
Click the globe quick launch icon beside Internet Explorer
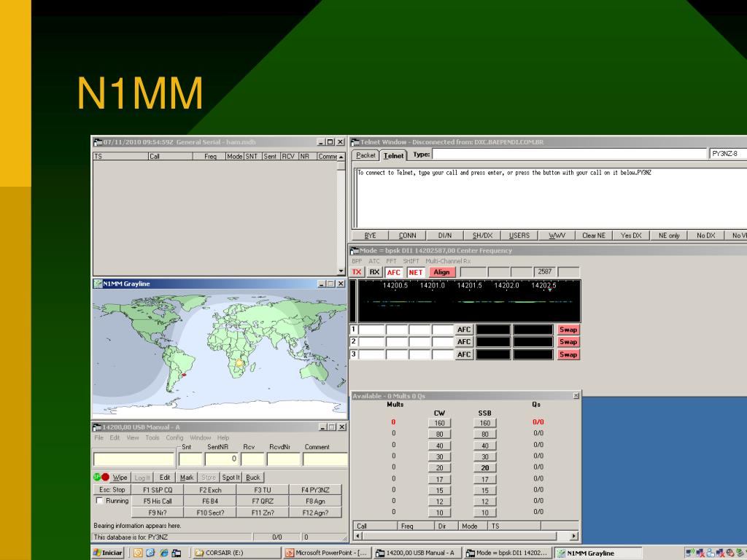click(x=150, y=553)
